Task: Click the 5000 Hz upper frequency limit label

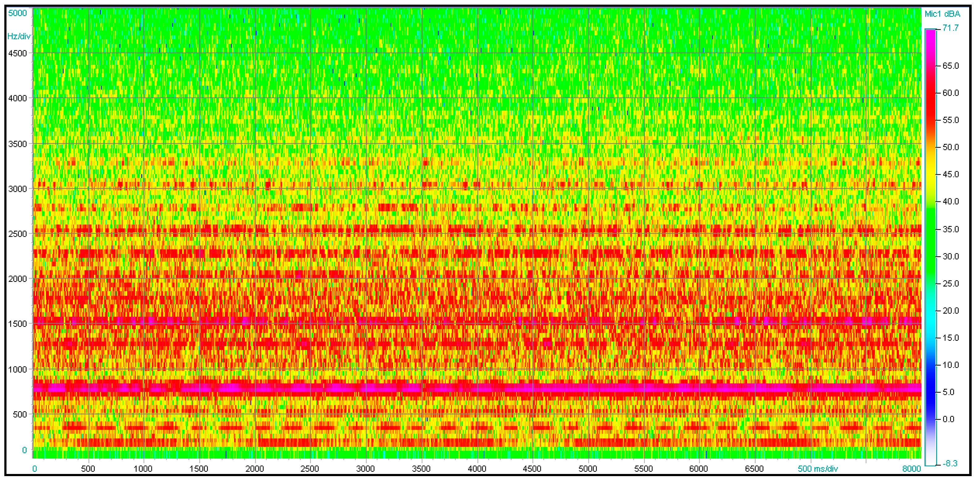Action: click(18, 13)
